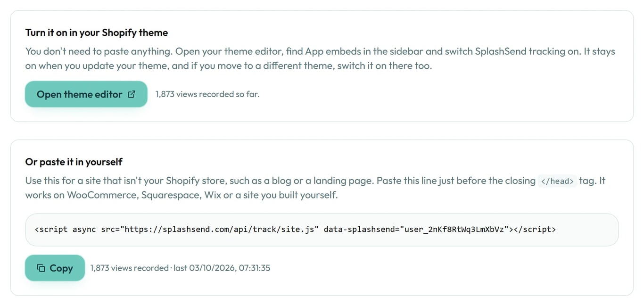This screenshot has height=306, width=644.
Task: Click the "Turn it on in your Shopify theme" heading
Action: point(97,33)
